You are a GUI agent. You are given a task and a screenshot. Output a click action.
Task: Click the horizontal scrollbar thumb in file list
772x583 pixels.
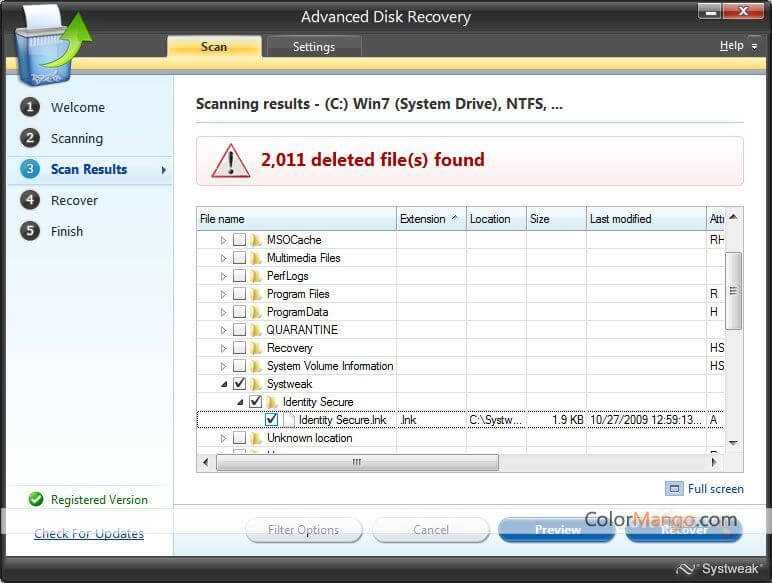(355, 462)
